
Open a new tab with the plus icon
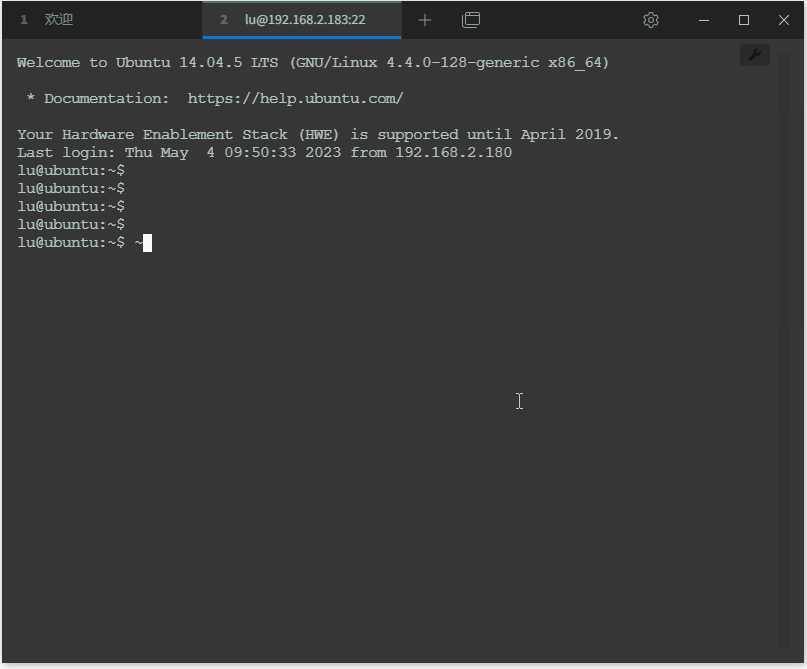pos(425,20)
